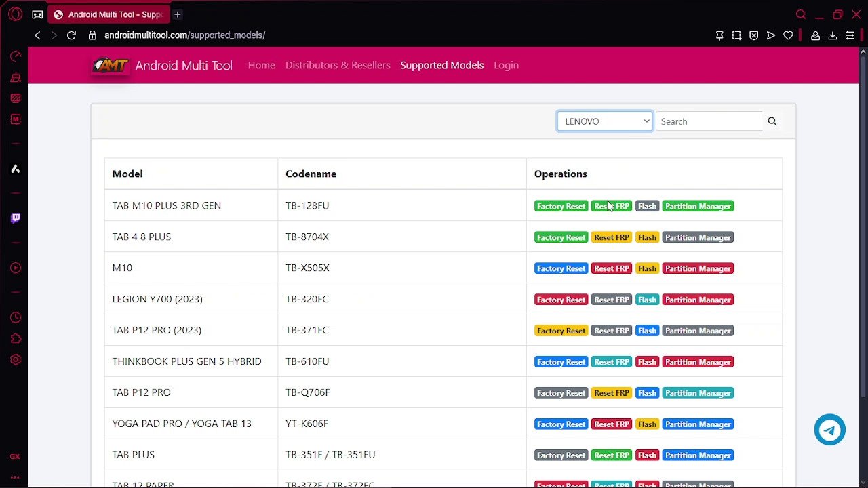
Task: Open Settings gear icon in sidebar
Action: click(15, 359)
